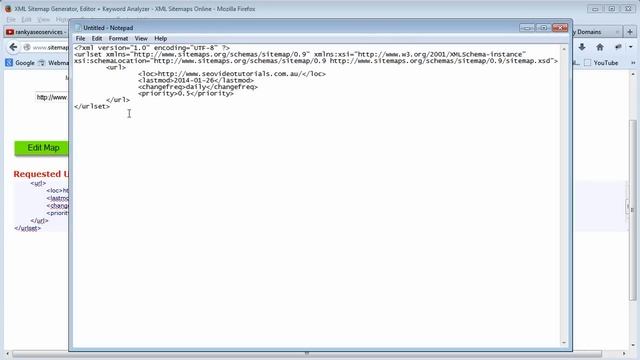Click the loc URL line in Notepad
The image size is (640, 360).
pos(232,74)
